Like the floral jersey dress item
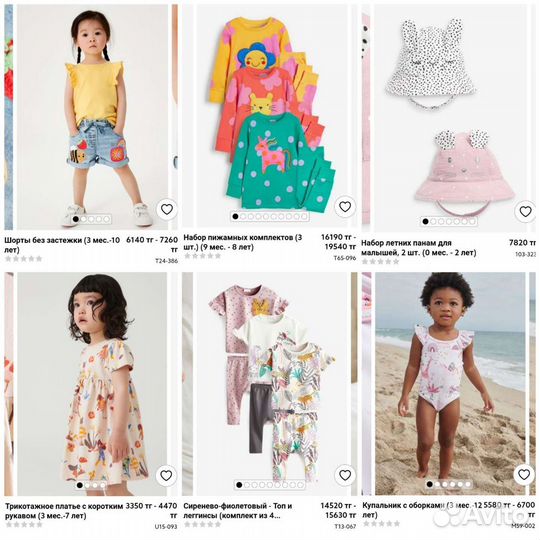The height and width of the screenshot is (540, 540). point(166,476)
